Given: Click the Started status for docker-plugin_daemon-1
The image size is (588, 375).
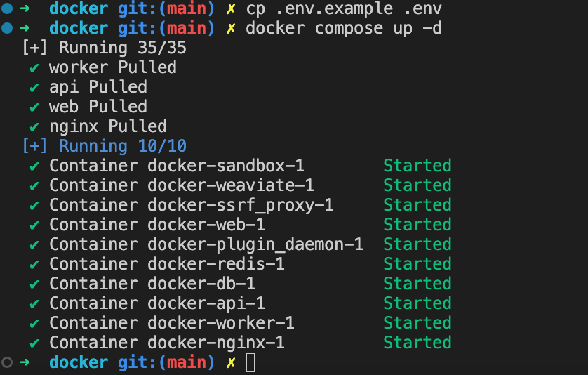Looking at the screenshot, I should click(417, 245).
